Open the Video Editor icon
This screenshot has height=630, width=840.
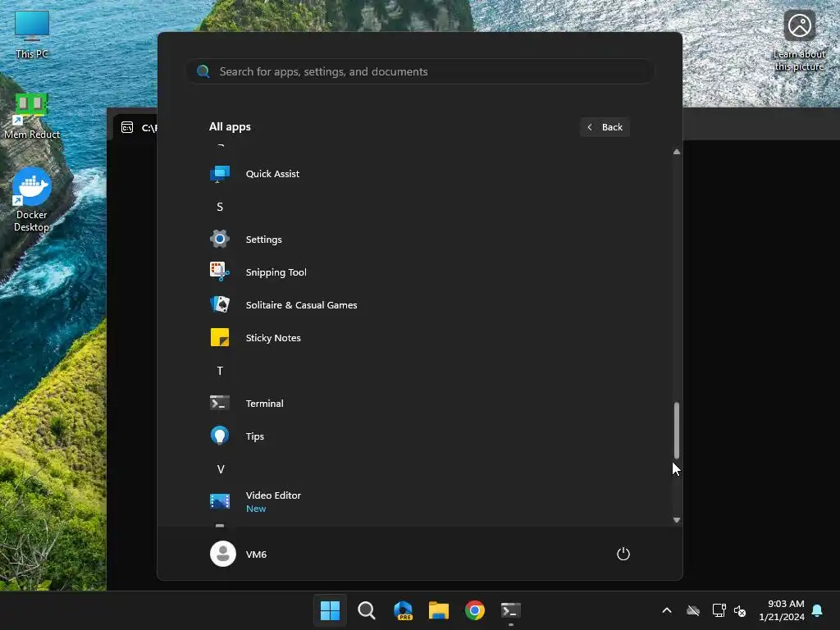tap(220, 501)
